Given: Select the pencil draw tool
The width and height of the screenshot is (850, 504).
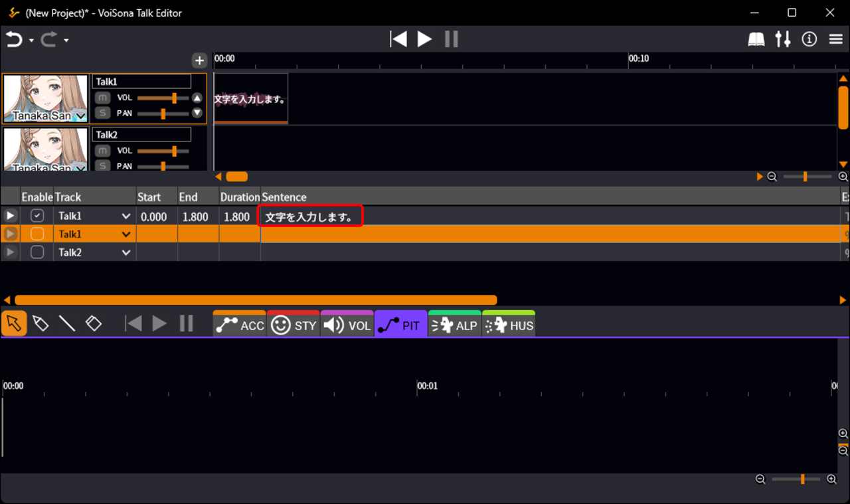Looking at the screenshot, I should 41,323.
